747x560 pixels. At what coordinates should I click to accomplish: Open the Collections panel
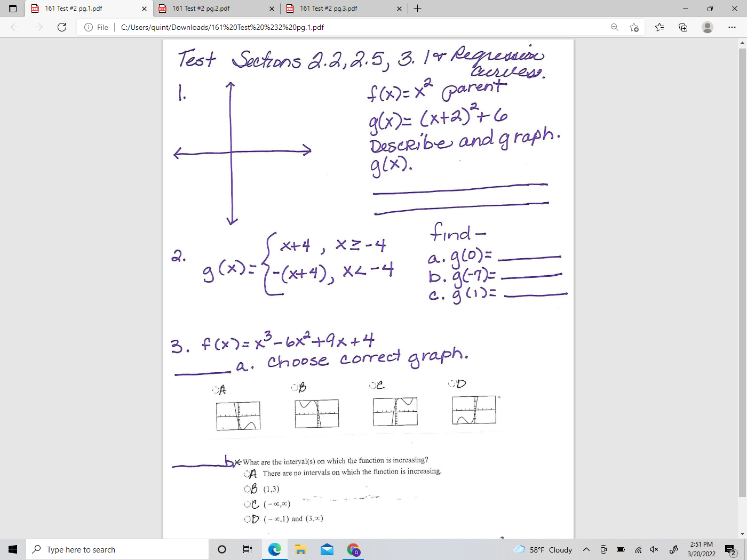point(683,27)
